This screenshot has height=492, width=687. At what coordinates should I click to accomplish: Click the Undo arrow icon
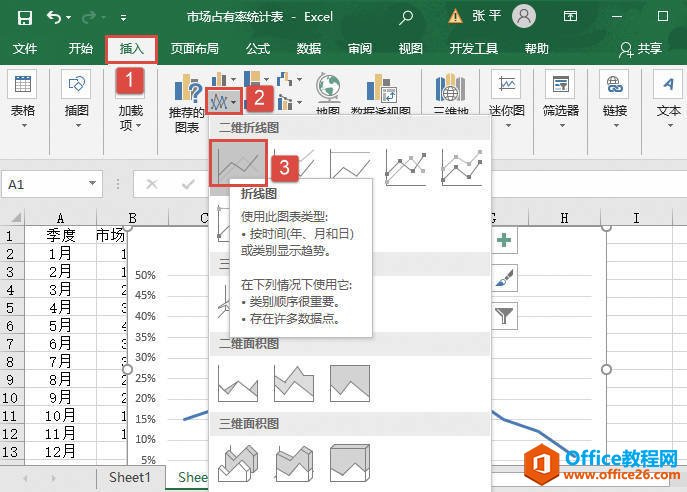click(53, 18)
